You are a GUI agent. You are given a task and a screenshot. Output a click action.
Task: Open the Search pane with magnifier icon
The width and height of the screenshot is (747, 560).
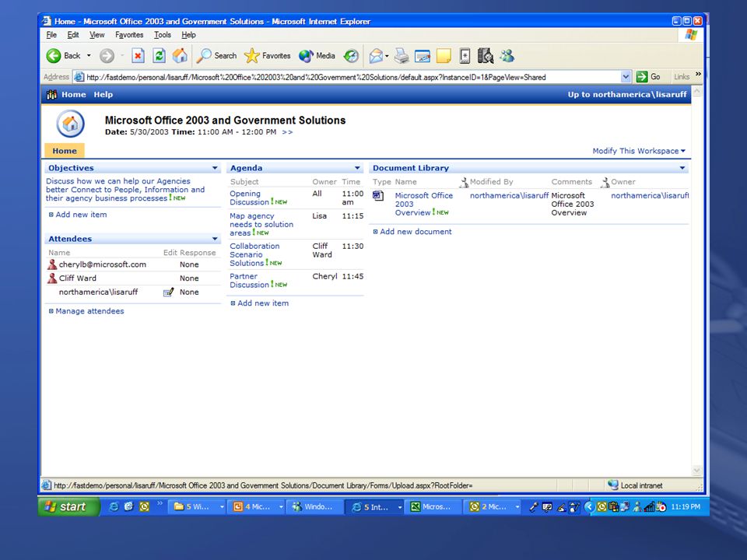point(217,56)
